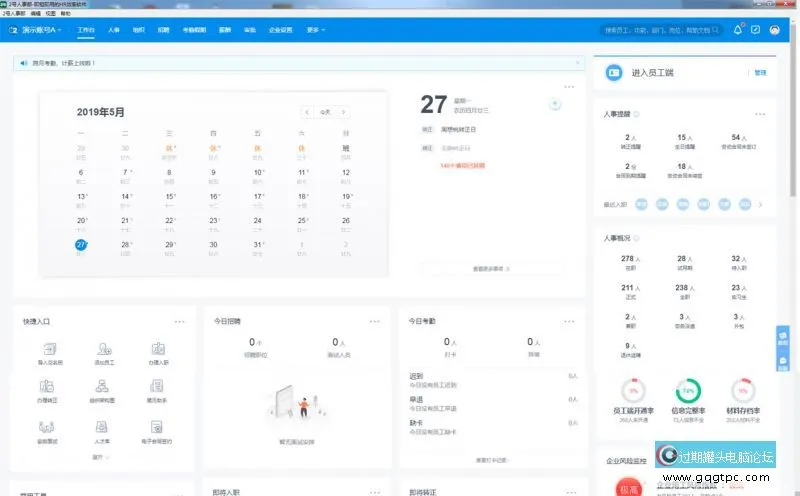Click the info icon beside 人事概况
Image resolution: width=800 pixels, height=496 pixels.
click(x=636, y=238)
